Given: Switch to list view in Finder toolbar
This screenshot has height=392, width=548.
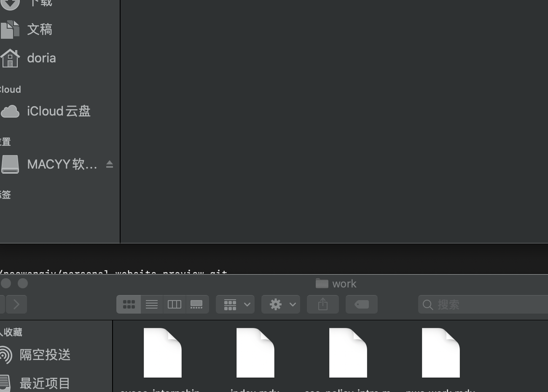Looking at the screenshot, I should click(x=151, y=304).
